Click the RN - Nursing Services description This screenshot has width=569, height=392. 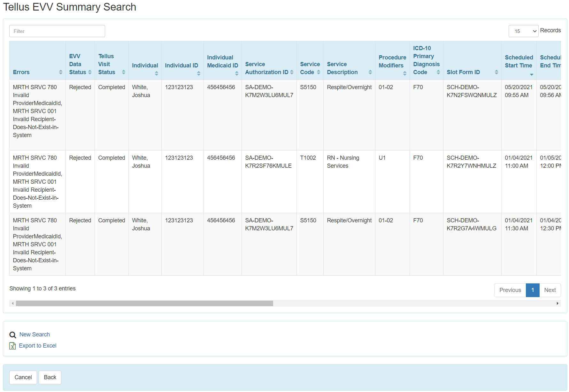343,162
